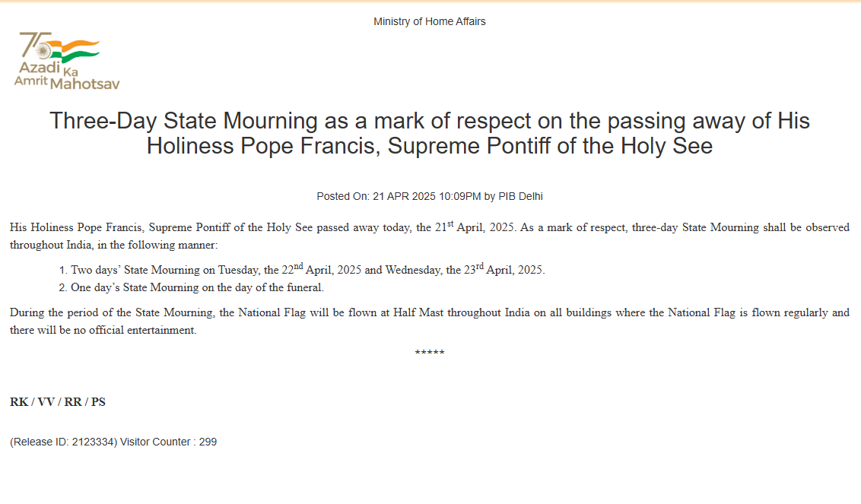Click the Azadi Ka Amrit Mahotsav logo
The height and width of the screenshot is (504, 861).
67,62
